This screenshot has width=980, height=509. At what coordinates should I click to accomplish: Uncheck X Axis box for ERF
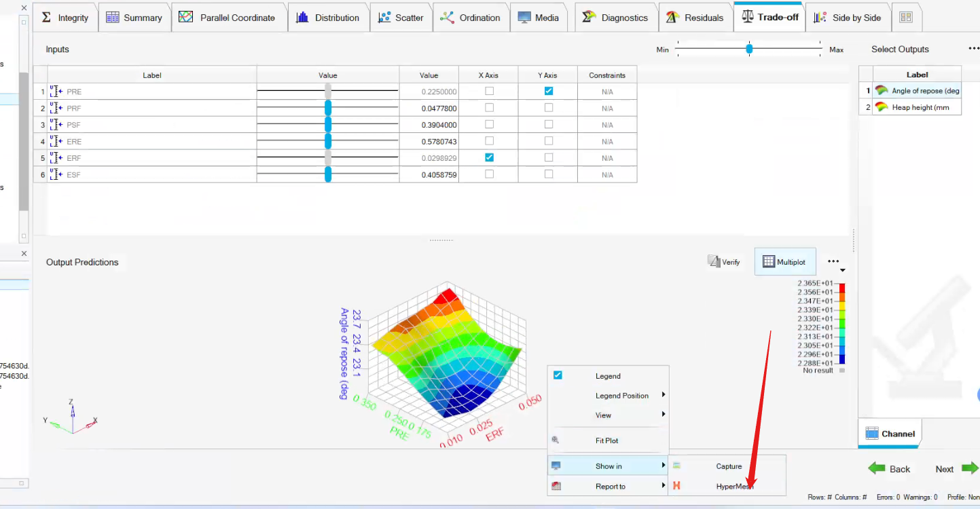[489, 157]
